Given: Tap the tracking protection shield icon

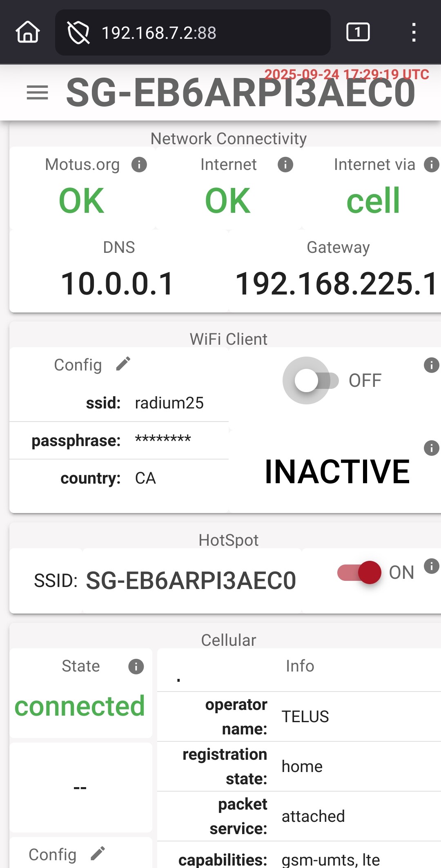Looking at the screenshot, I should tap(78, 33).
